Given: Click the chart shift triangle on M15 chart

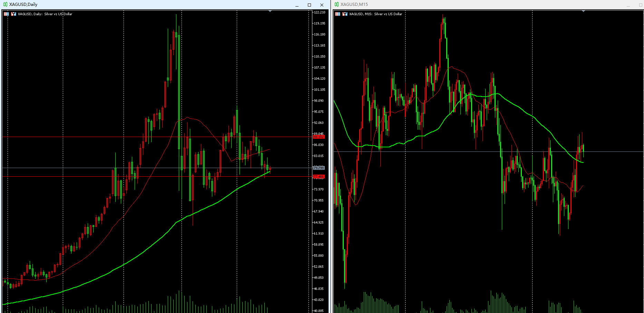Looking at the screenshot, I should click(583, 11).
